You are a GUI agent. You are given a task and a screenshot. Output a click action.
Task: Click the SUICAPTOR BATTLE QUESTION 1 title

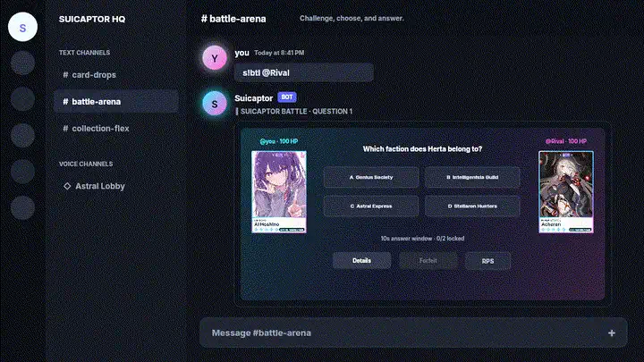296,111
